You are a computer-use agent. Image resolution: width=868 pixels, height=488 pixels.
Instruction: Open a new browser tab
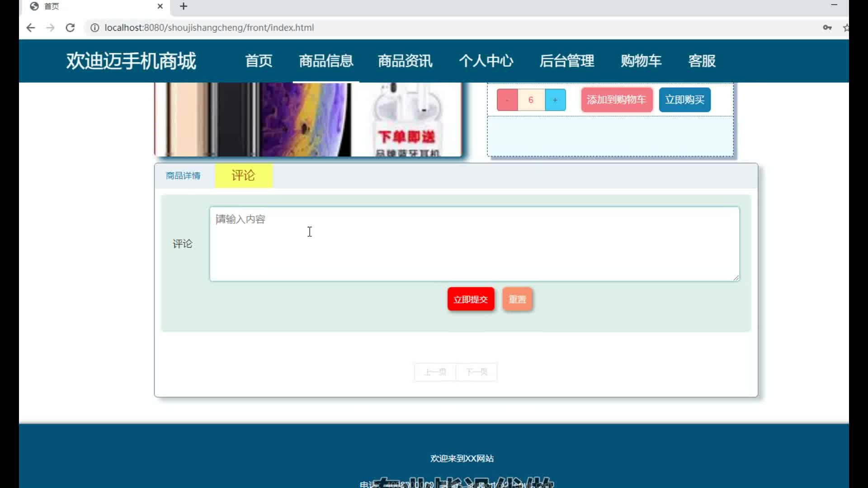(x=184, y=6)
